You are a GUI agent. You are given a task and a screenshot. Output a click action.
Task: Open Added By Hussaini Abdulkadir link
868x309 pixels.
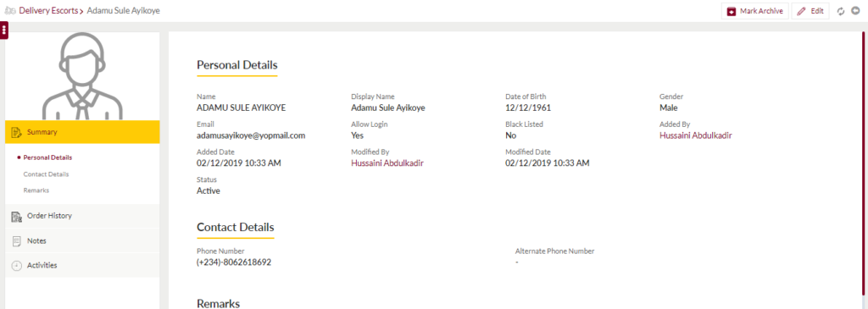696,135
